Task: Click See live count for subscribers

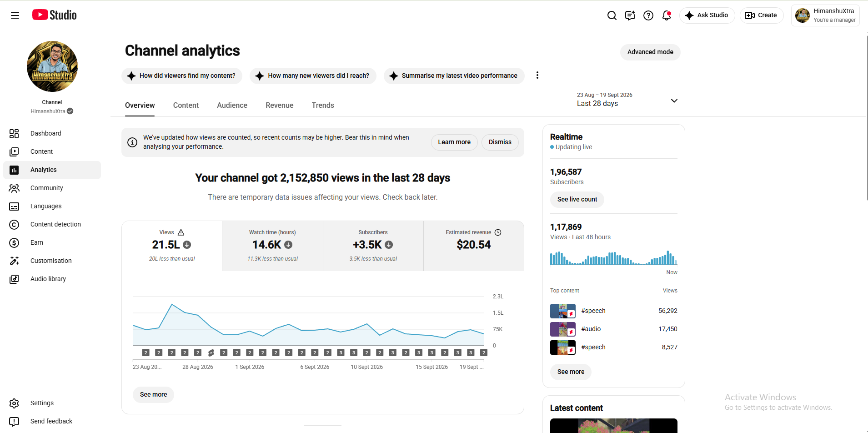Action: [577, 200]
